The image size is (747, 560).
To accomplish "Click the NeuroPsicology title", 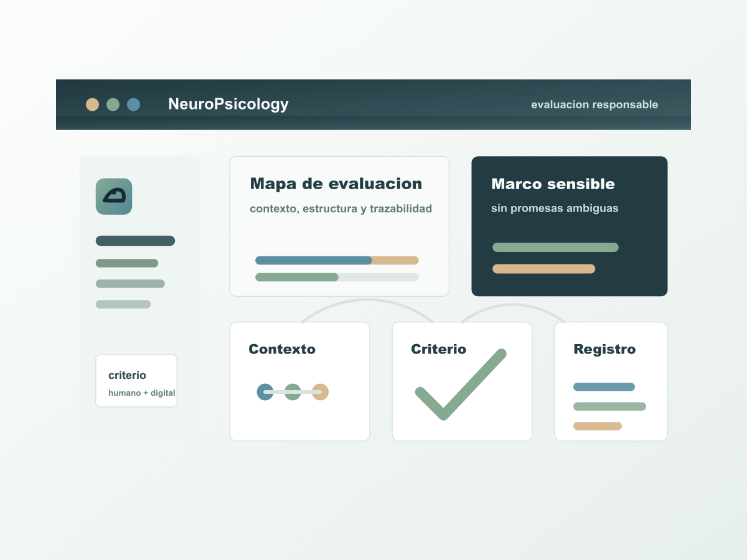I will [x=228, y=104].
